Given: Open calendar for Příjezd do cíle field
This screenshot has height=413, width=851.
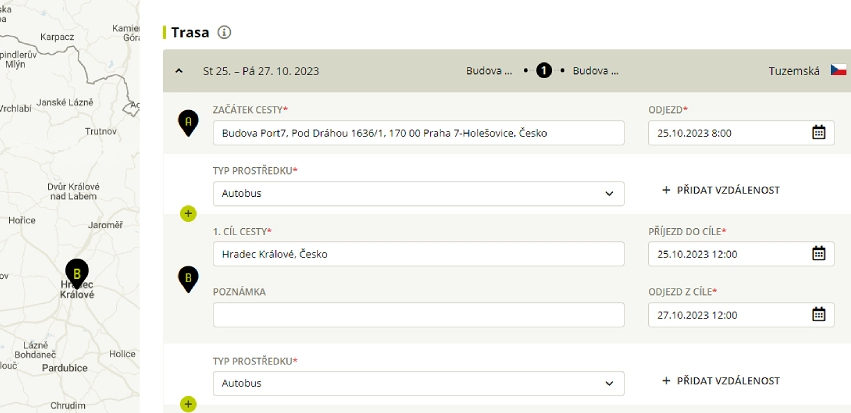Looking at the screenshot, I should (818, 253).
